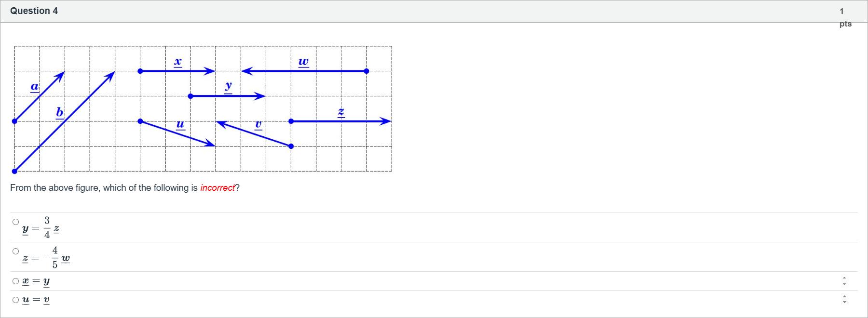868x318 pixels.
Task: Select the radio button for z = -4/5 w
Action: 15,251
